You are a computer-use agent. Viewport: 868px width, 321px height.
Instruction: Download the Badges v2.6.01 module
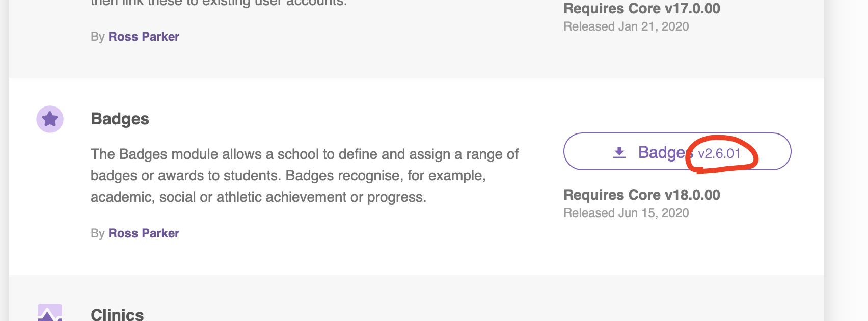677,151
